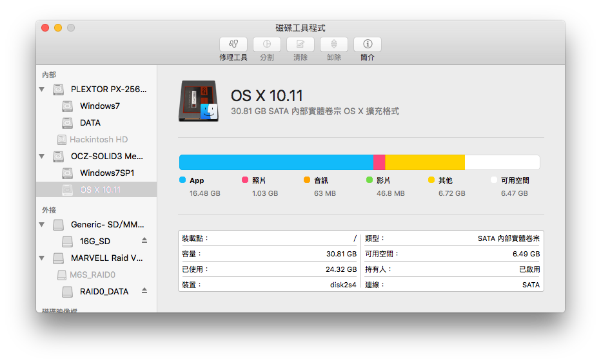Click the 類型 SATA 內部實體卷宗 value
This screenshot has height=364, width=601.
509,238
